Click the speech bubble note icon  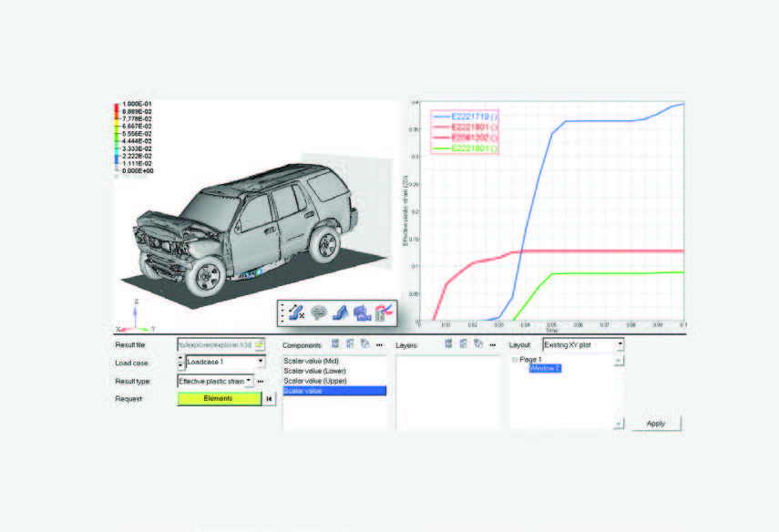coord(319,312)
